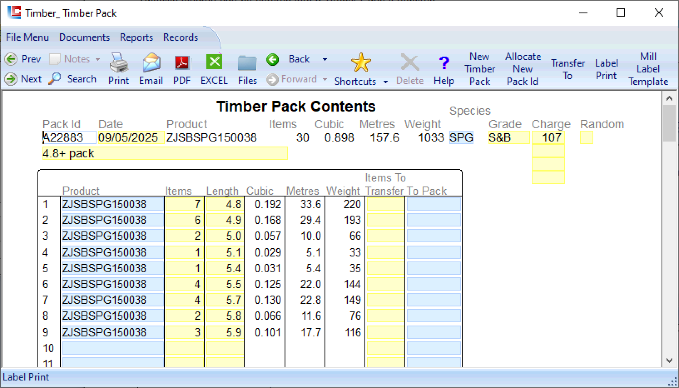Screen dimensions: 679x388
Task: Click the Date field 09/05/2025
Action: (131, 138)
